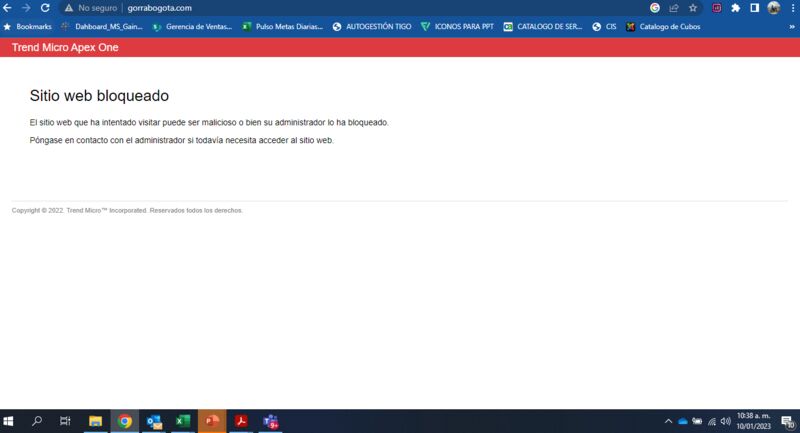Click the battery tray icon
The width and height of the screenshot is (800, 433).
pos(697,421)
